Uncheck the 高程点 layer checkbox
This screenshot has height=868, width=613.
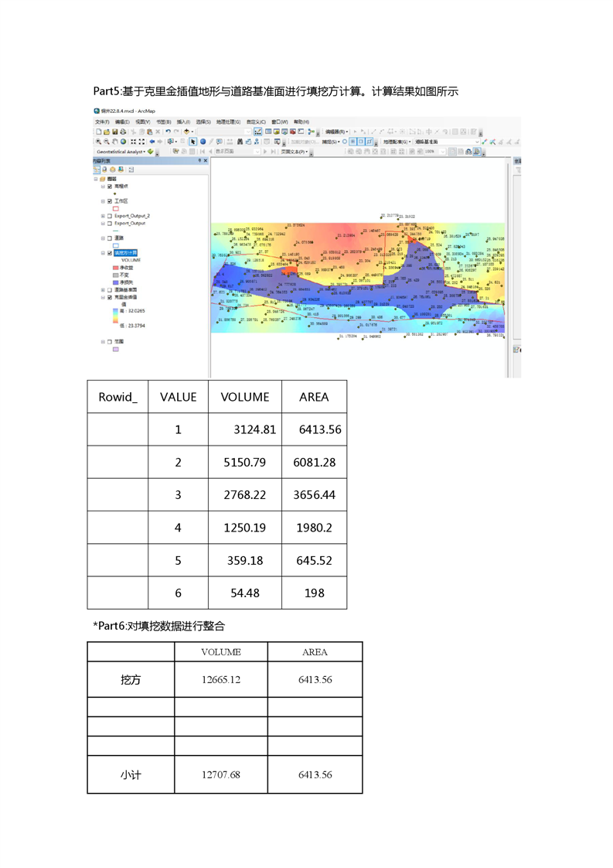pos(109,186)
